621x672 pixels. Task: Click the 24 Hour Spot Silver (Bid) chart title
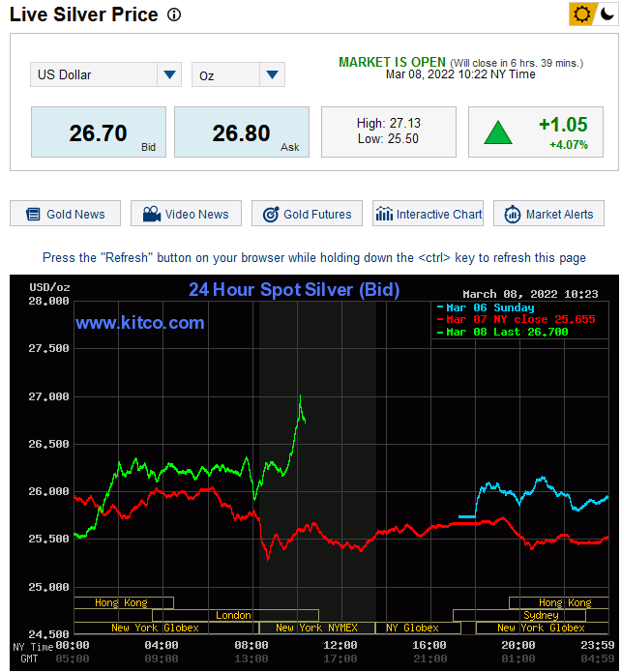coord(294,290)
